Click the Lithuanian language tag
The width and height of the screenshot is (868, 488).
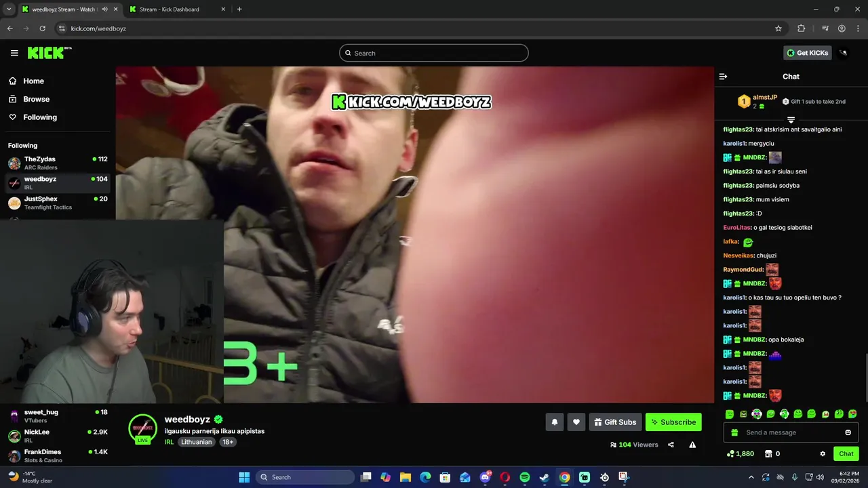click(x=197, y=442)
